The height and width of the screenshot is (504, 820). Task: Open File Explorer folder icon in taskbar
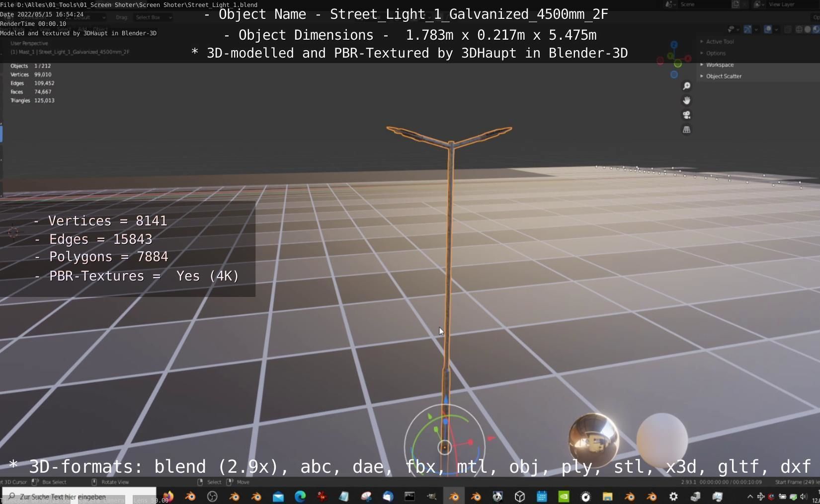[607, 496]
